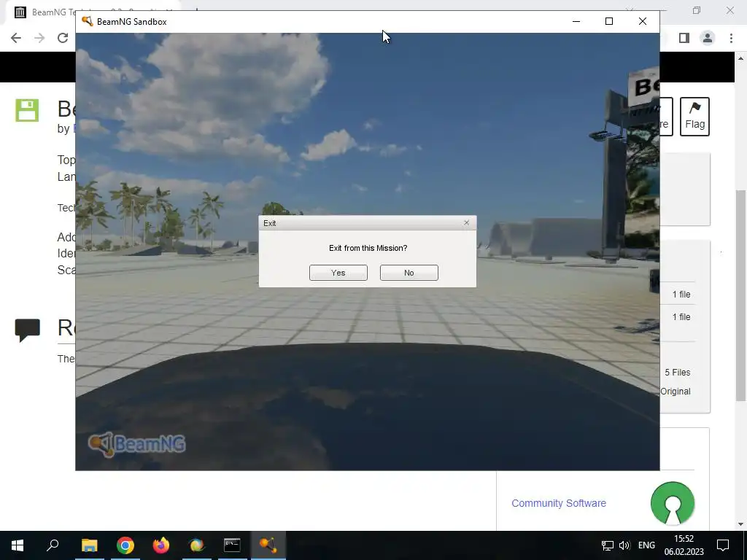Minimize the BeamNG Sandbox window
Image resolution: width=747 pixels, height=560 pixels.
576,21
